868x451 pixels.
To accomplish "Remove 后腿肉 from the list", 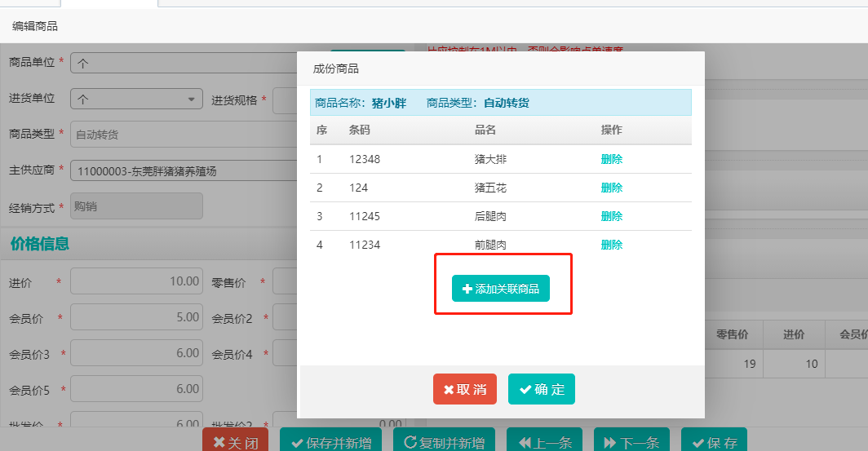I will coord(611,216).
